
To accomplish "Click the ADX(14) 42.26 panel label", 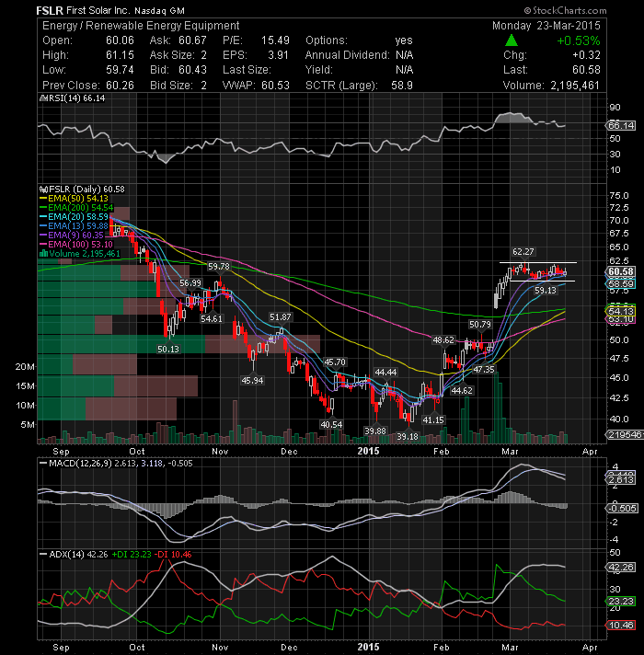I will (x=78, y=555).
